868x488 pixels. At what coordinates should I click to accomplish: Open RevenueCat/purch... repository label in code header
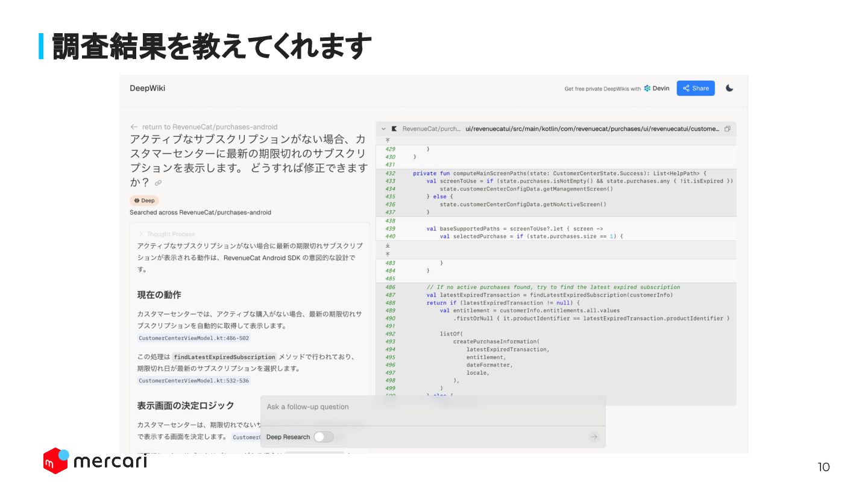(431, 128)
